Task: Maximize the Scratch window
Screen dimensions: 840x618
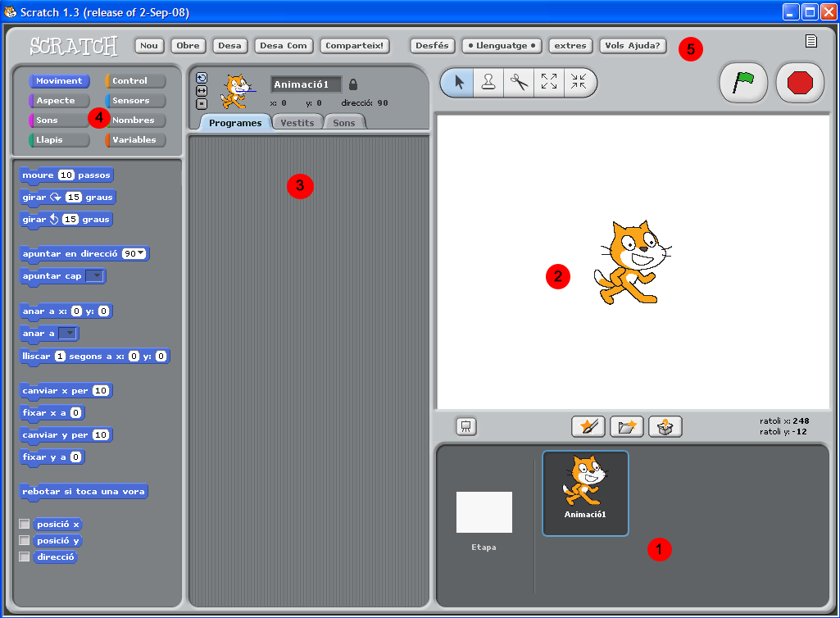Action: coord(810,11)
